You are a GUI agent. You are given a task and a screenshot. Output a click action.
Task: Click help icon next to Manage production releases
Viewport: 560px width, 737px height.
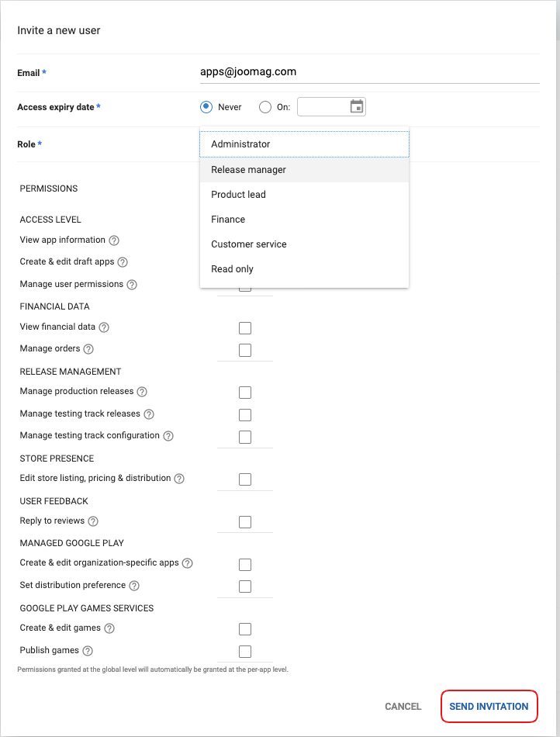point(142,392)
